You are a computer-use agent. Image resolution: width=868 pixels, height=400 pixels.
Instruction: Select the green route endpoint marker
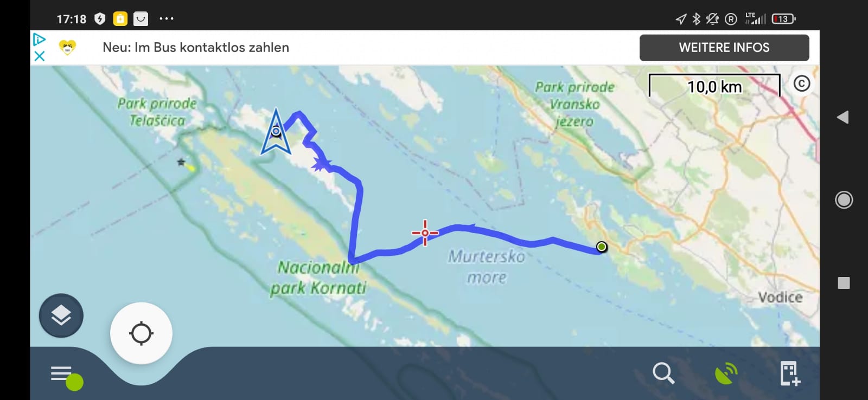tap(601, 247)
